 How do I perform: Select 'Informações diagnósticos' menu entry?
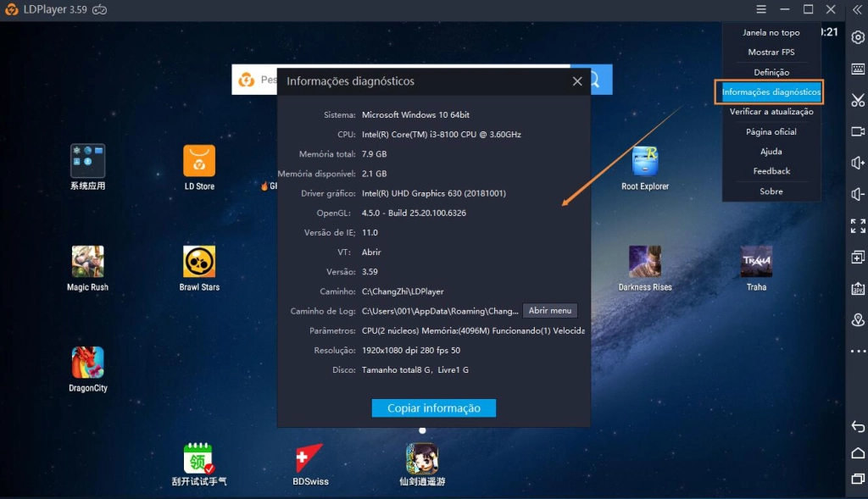(x=771, y=91)
